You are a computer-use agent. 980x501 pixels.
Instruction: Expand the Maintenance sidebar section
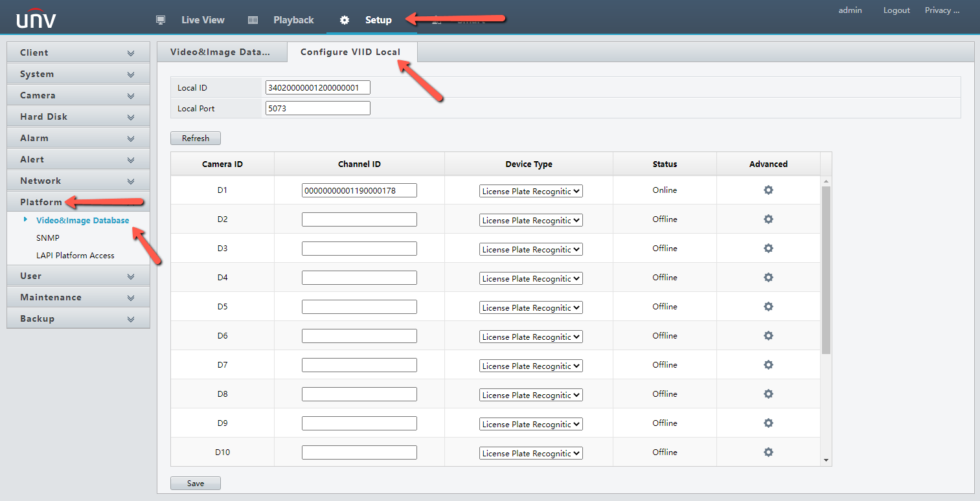click(78, 297)
